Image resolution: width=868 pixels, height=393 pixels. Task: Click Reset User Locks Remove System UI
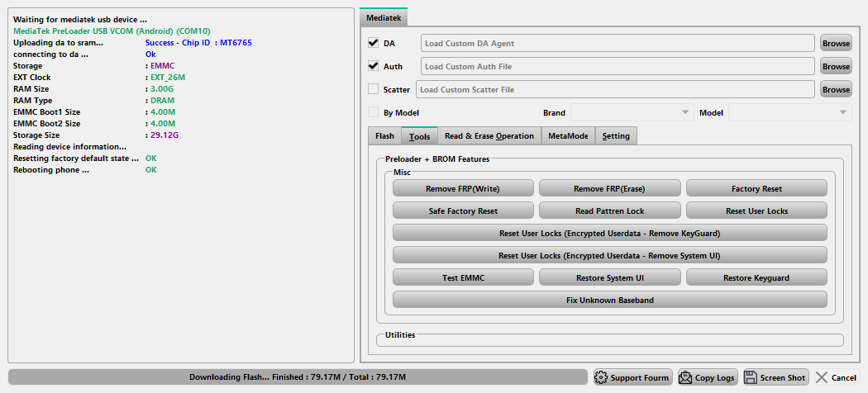point(609,255)
